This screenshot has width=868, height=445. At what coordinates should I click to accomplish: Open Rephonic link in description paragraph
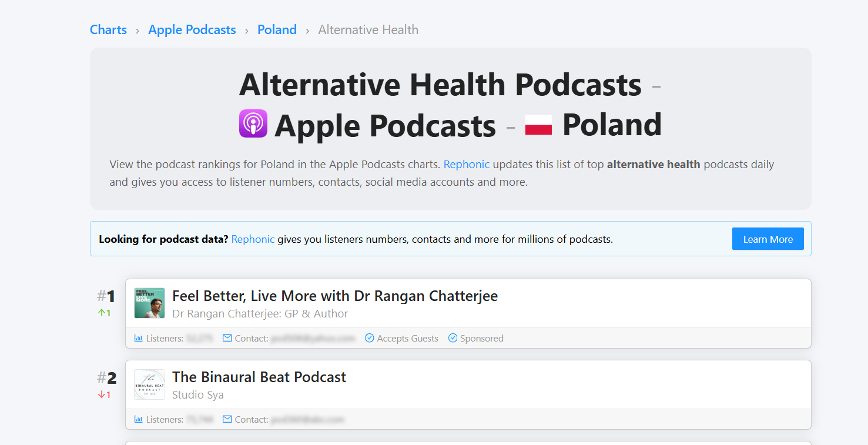467,165
